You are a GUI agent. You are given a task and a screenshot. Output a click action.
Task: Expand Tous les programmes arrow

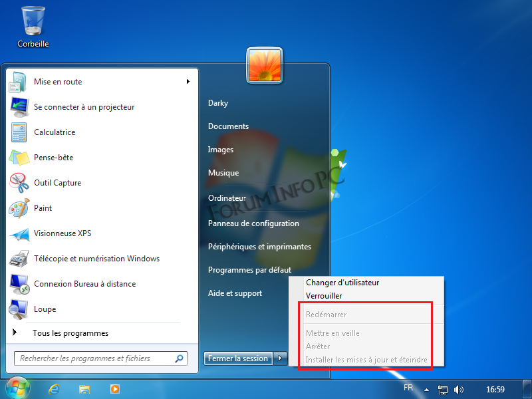coord(15,332)
